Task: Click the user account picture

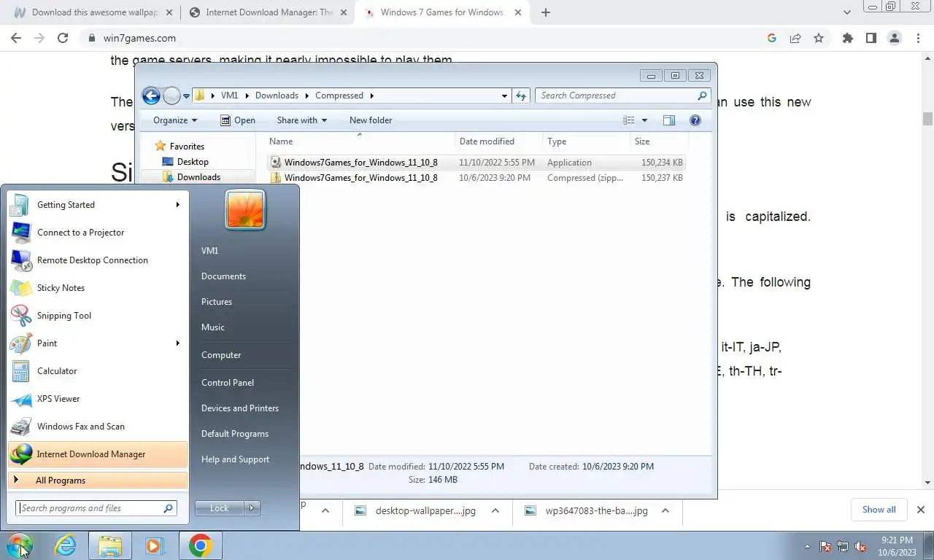Action: pyautogui.click(x=245, y=210)
